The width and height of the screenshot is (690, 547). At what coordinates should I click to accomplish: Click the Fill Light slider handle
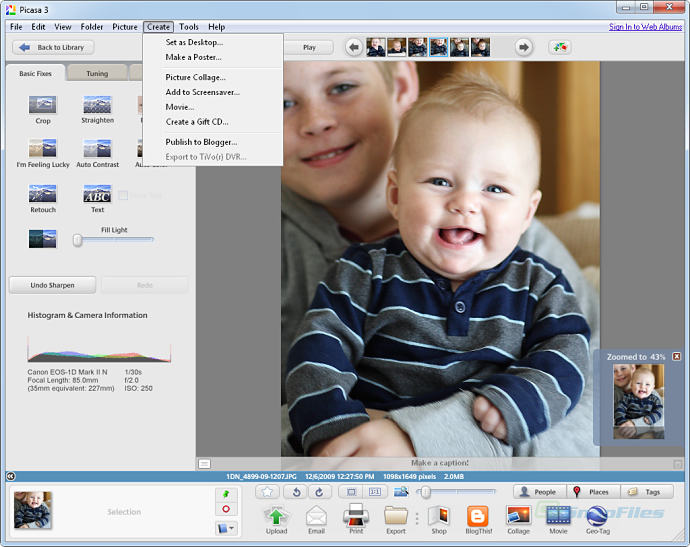click(77, 240)
